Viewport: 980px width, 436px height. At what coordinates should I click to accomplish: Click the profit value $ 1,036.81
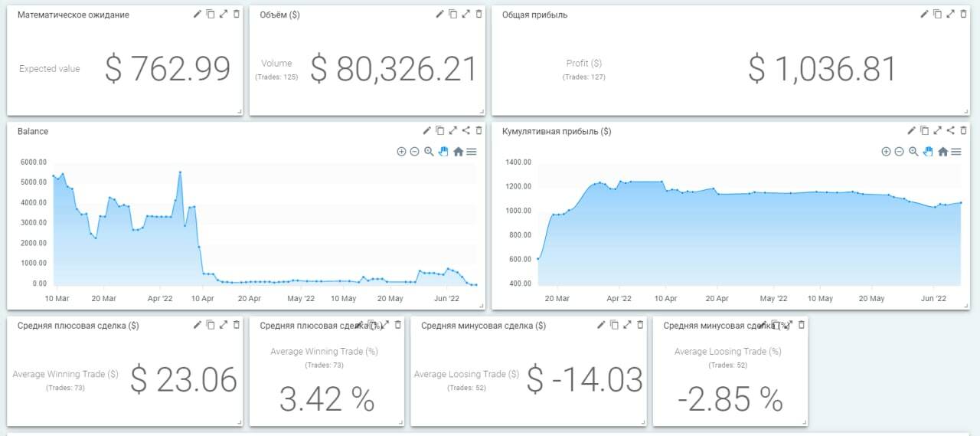pyautogui.click(x=822, y=69)
